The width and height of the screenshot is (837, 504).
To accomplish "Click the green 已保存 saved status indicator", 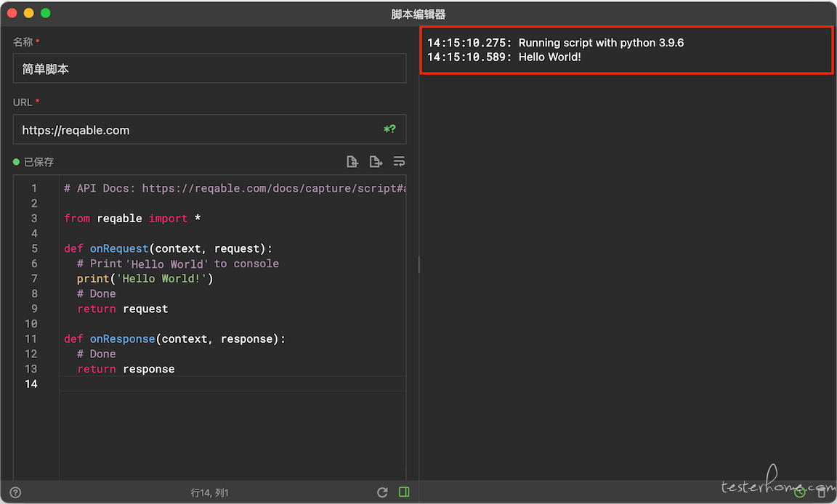I will pyautogui.click(x=33, y=162).
